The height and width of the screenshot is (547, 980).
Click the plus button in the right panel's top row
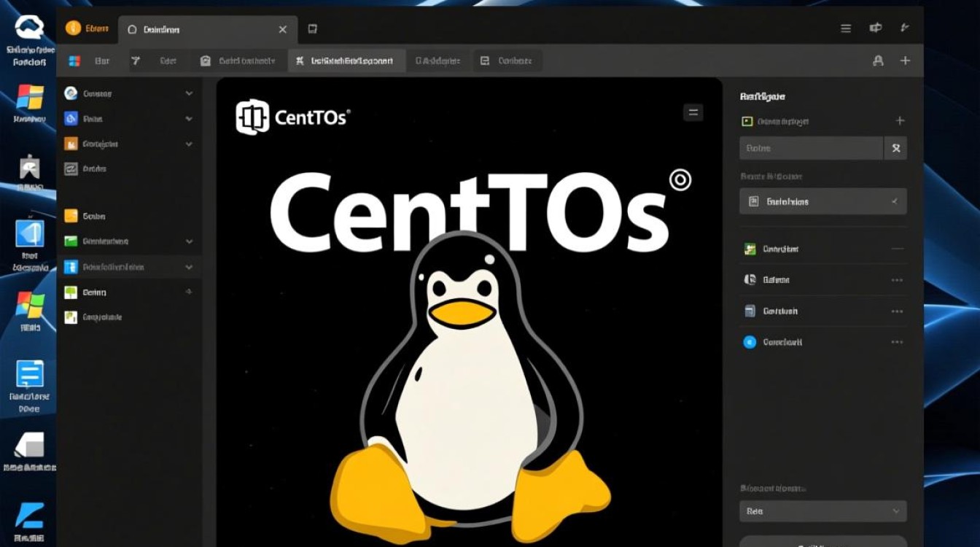900,121
